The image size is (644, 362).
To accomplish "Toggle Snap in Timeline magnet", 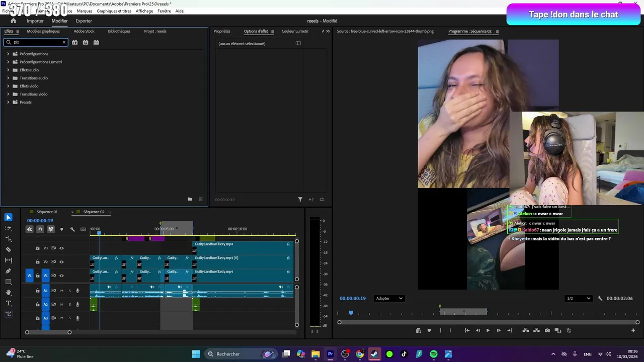I will pos(40,229).
